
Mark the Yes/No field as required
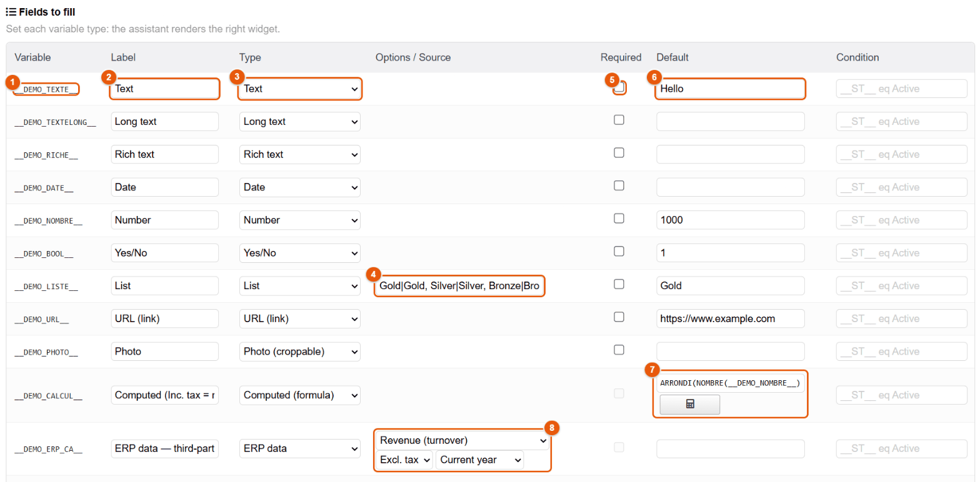(619, 251)
